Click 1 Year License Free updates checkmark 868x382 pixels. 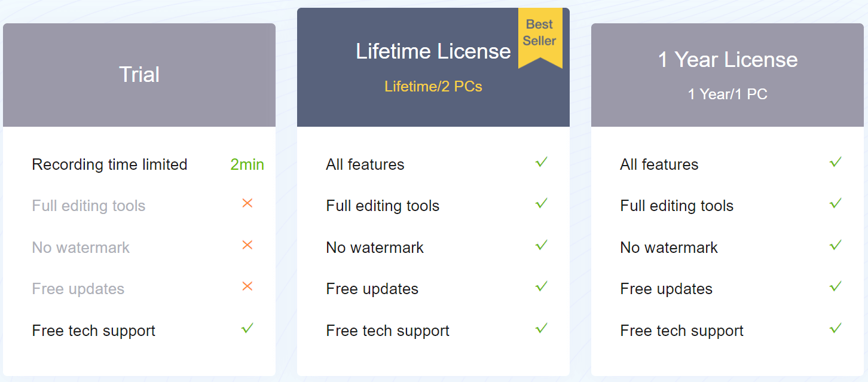tap(836, 286)
